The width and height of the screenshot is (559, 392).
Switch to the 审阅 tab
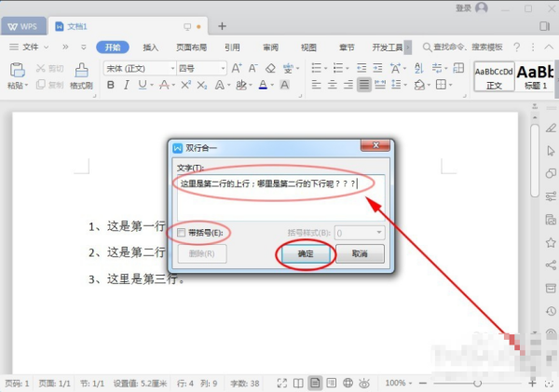pyautogui.click(x=270, y=47)
